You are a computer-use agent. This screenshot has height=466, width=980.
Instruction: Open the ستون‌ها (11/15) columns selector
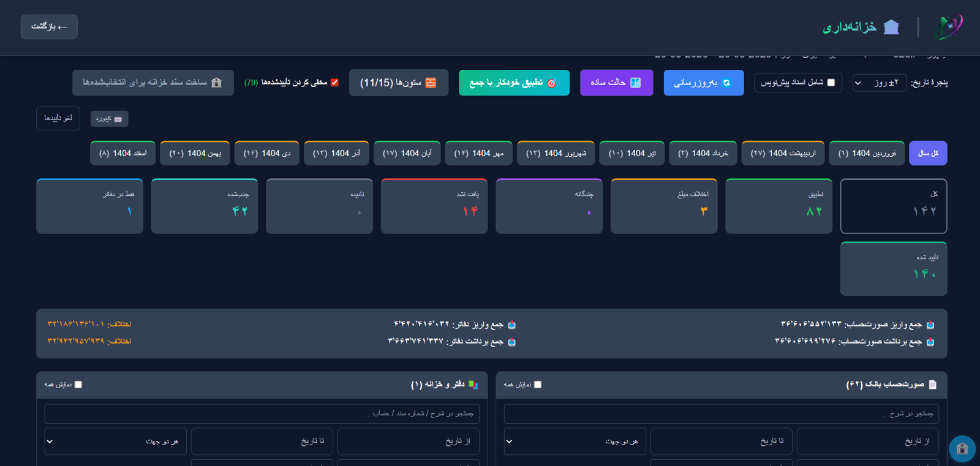pos(399,83)
